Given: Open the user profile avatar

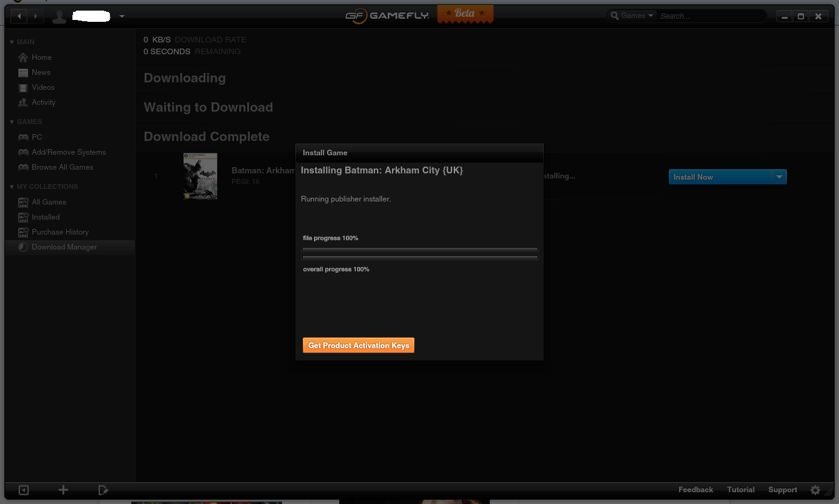Looking at the screenshot, I should [x=59, y=16].
